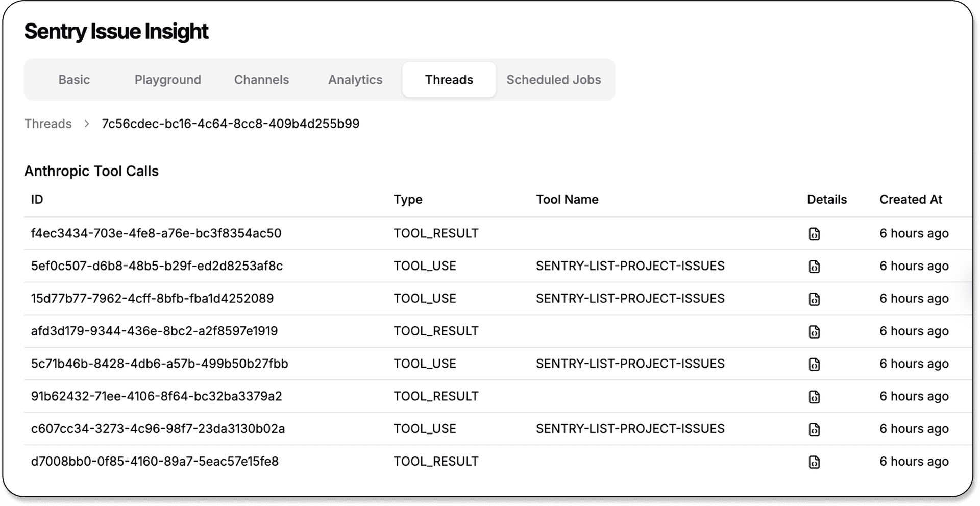Click the Tool Name column header
The image size is (980, 506).
[x=567, y=200]
